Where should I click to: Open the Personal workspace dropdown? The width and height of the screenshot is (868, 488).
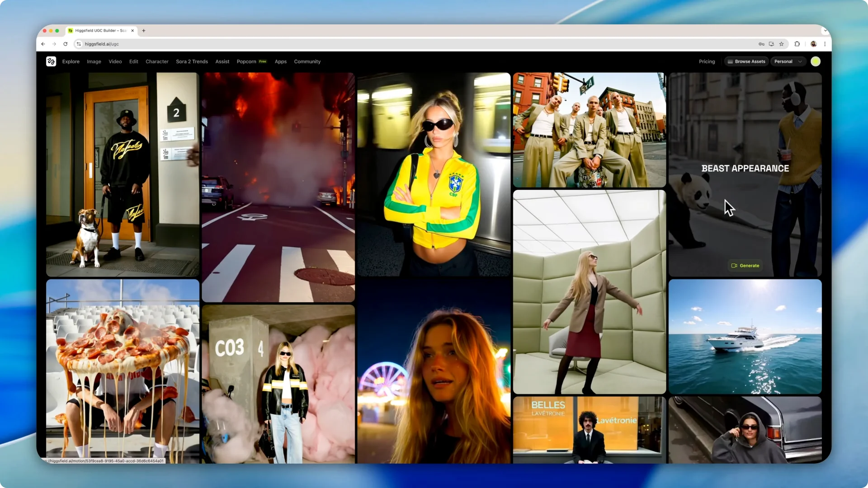788,61
